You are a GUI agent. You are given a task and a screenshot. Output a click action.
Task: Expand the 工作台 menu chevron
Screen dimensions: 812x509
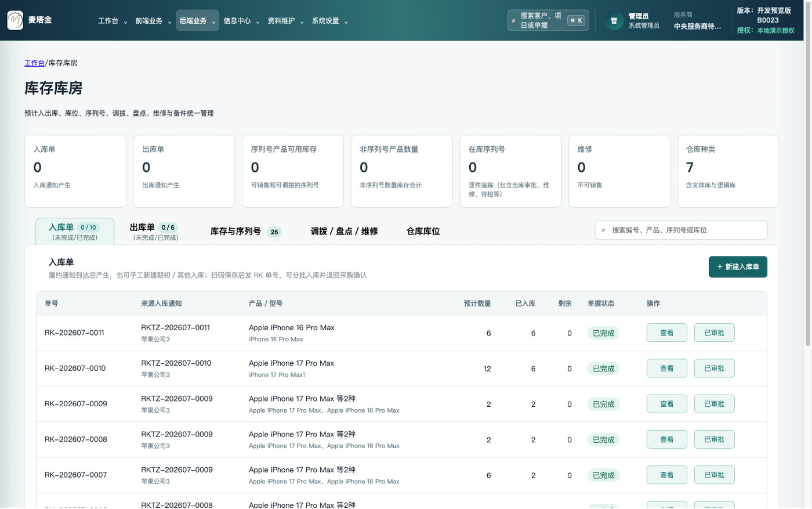[x=125, y=22]
